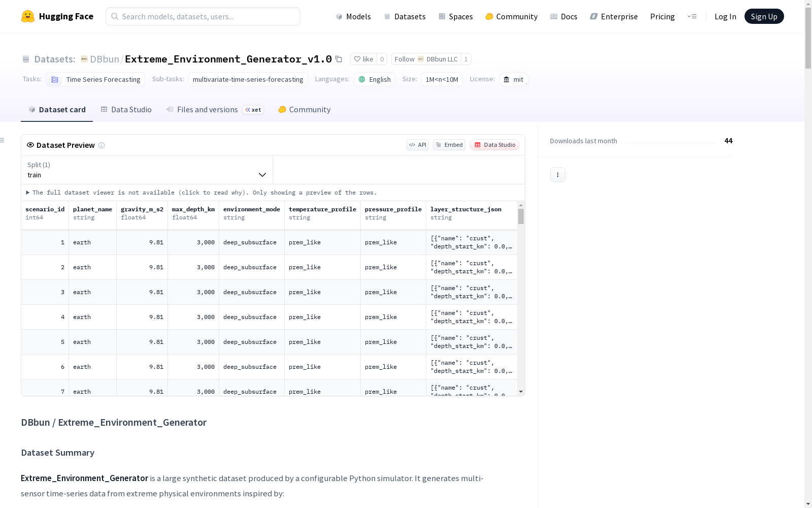This screenshot has height=508, width=812.
Task: Open Spaces in the top navigation
Action: click(x=456, y=16)
